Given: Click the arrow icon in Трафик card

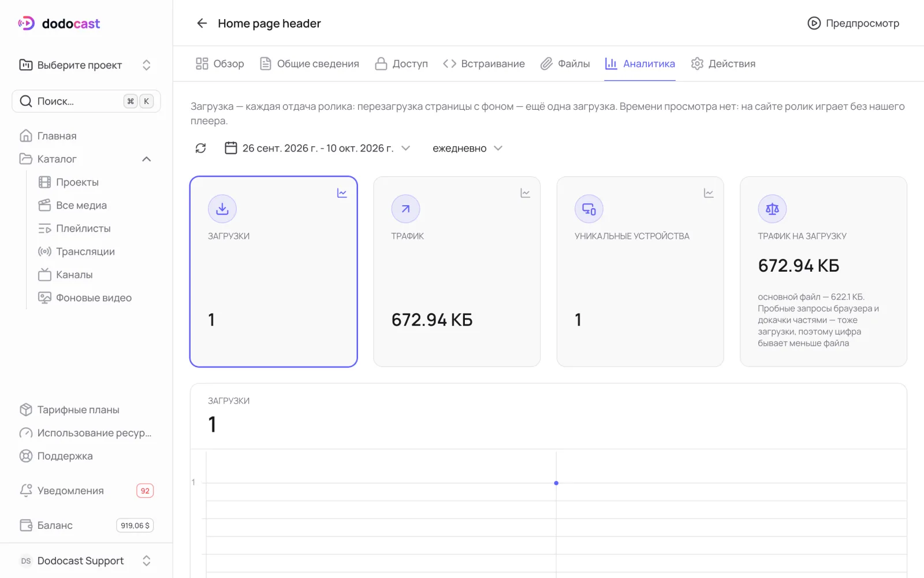Looking at the screenshot, I should tap(405, 209).
